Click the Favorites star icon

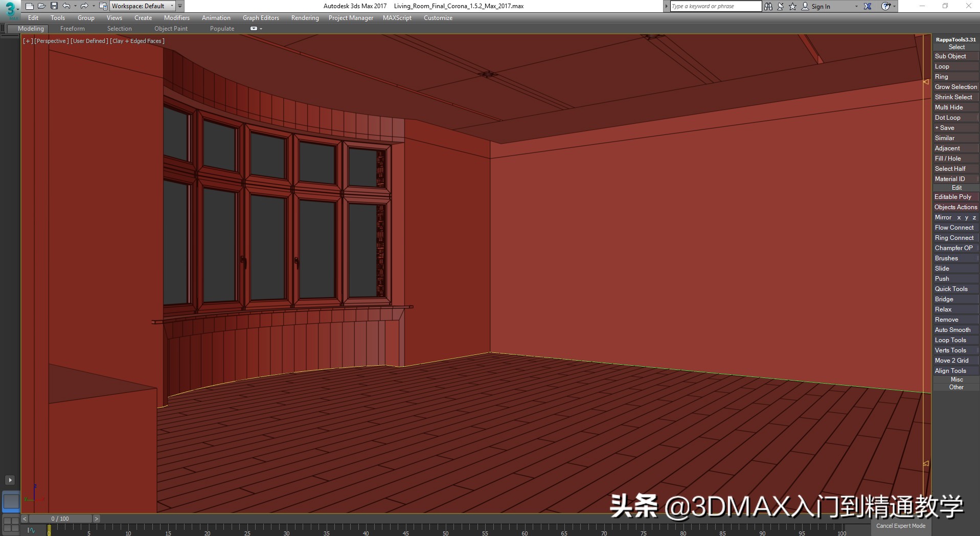tap(792, 6)
